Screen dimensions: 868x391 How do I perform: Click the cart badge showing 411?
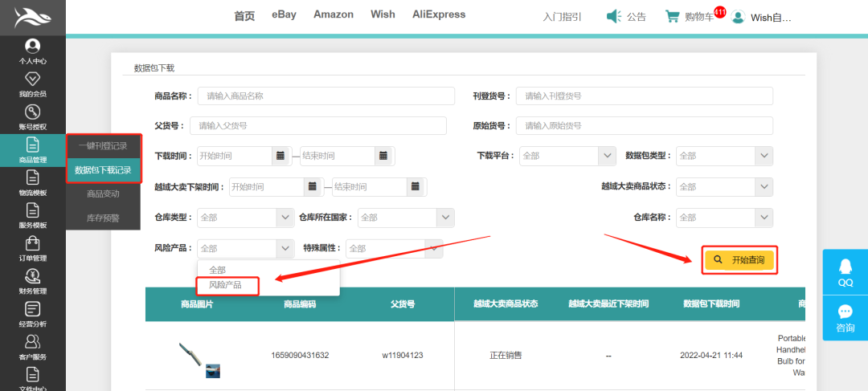point(719,11)
